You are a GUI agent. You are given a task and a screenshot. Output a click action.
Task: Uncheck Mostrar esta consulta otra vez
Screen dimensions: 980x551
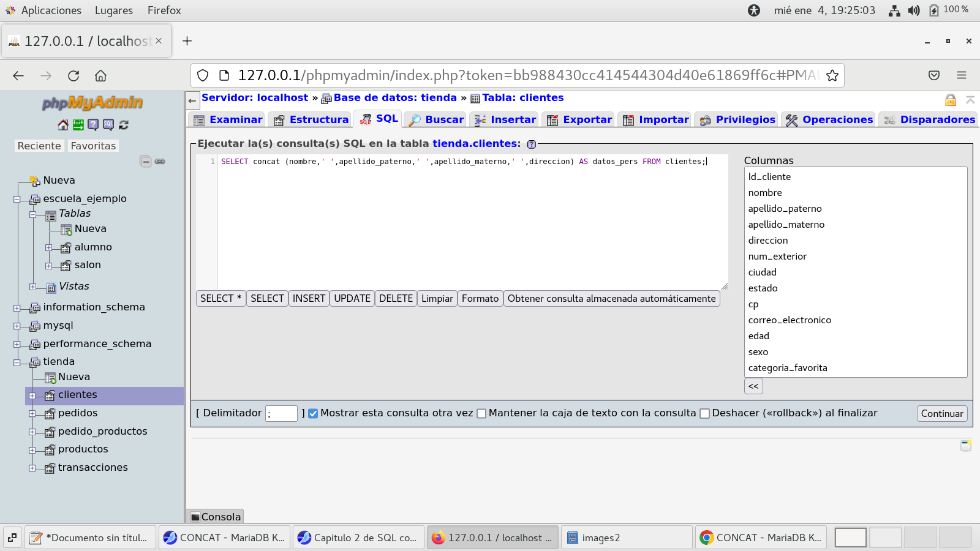(313, 413)
